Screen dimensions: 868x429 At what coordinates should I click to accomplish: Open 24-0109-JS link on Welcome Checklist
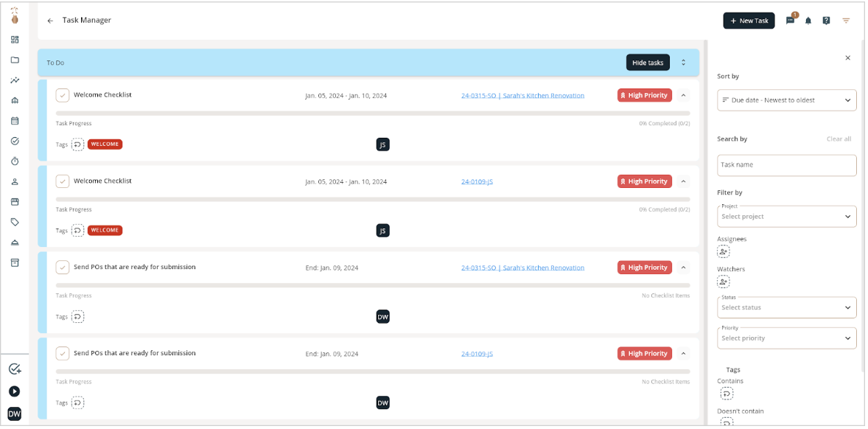[x=477, y=181]
